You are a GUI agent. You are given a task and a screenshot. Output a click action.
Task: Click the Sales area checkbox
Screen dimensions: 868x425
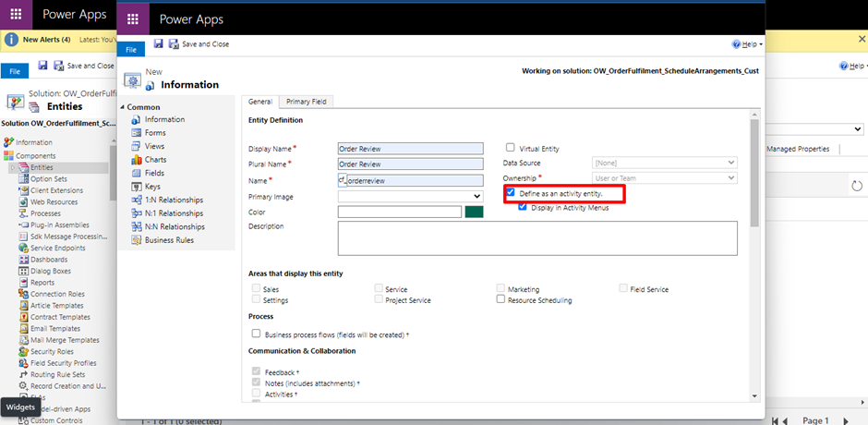256,288
